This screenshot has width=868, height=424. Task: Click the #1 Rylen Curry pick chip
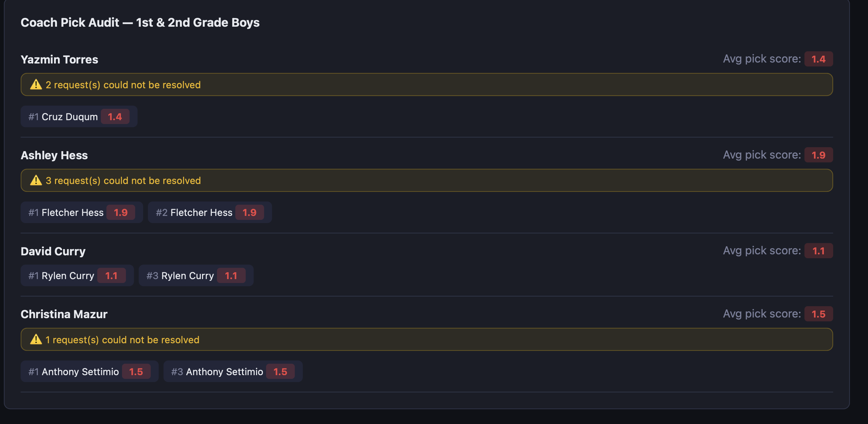coord(77,276)
